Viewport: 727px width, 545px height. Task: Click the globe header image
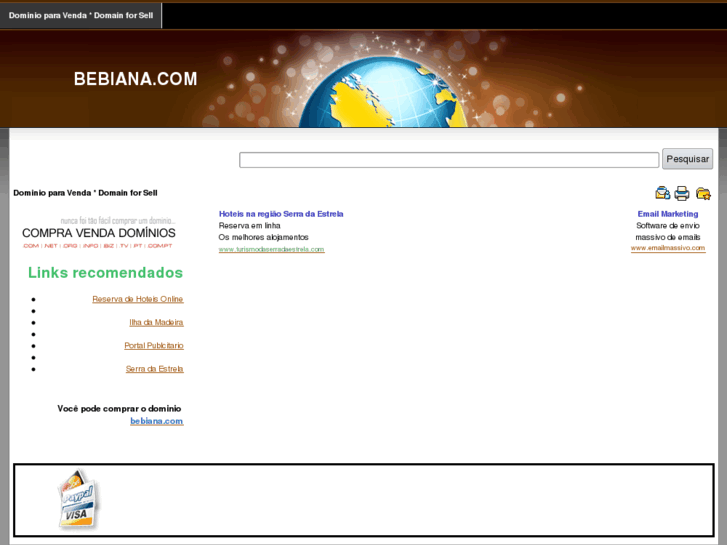click(x=383, y=92)
